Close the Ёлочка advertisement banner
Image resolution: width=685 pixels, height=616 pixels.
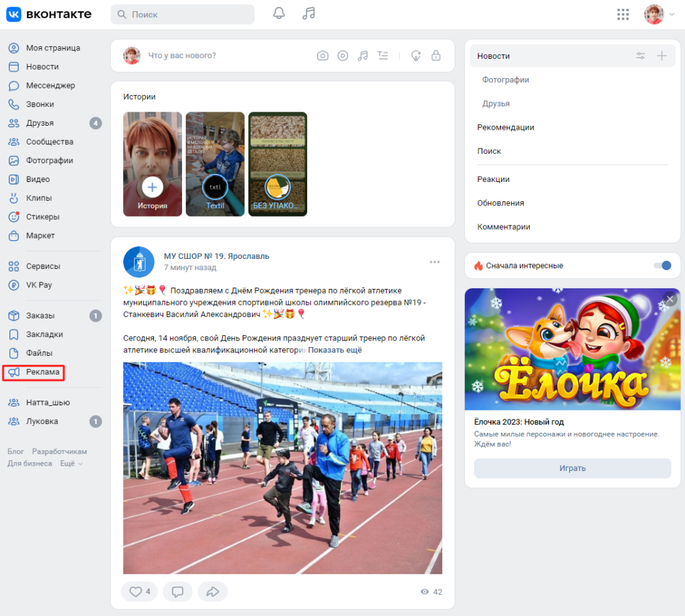pos(670,300)
